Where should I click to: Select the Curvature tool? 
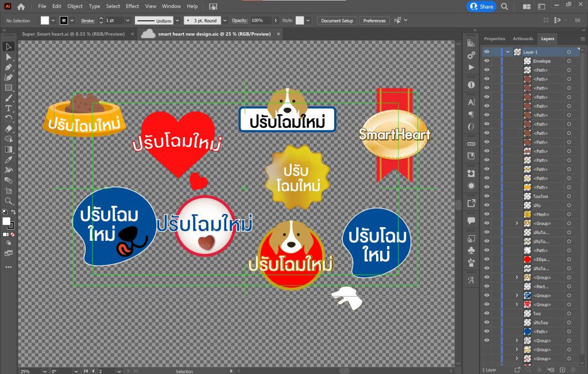click(x=8, y=77)
